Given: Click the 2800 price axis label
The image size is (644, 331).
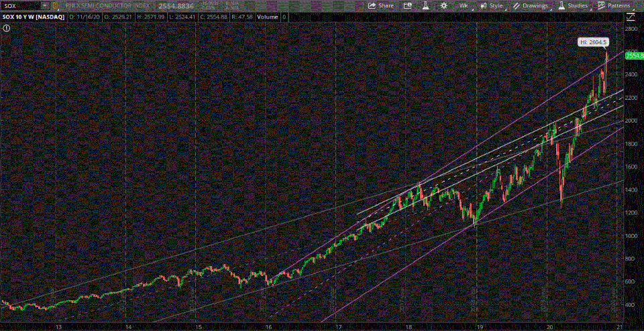Looking at the screenshot, I should (x=631, y=29).
